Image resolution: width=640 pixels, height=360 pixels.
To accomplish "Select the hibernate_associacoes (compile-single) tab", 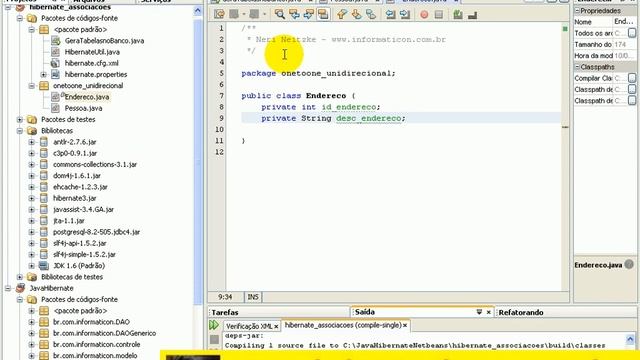I will [x=343, y=325].
